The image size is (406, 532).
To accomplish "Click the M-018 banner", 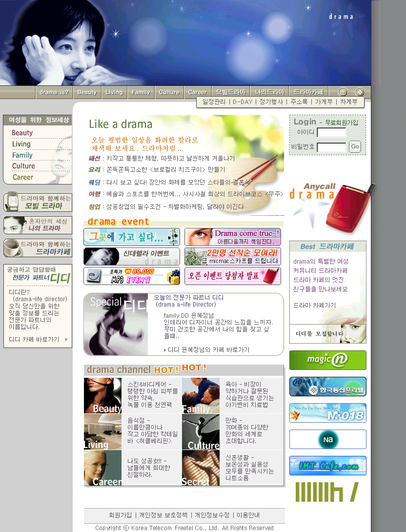I will [327, 413].
